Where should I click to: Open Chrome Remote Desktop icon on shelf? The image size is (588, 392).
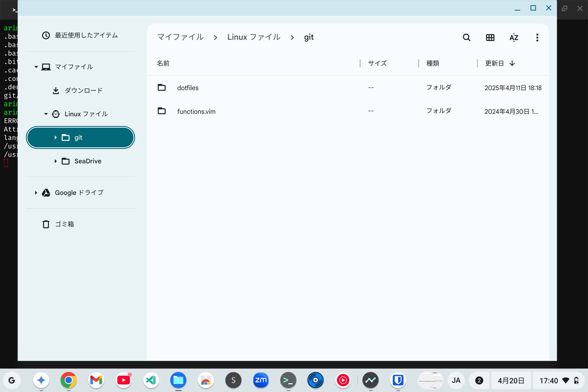206,380
